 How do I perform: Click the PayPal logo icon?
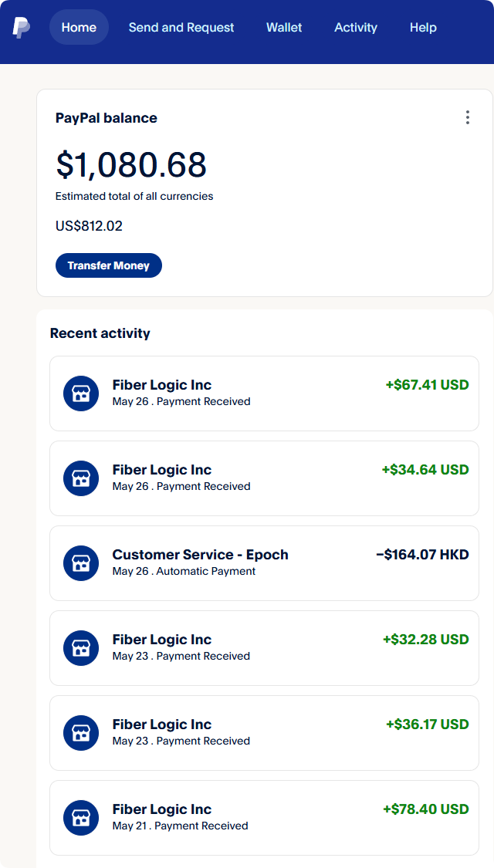click(x=21, y=28)
